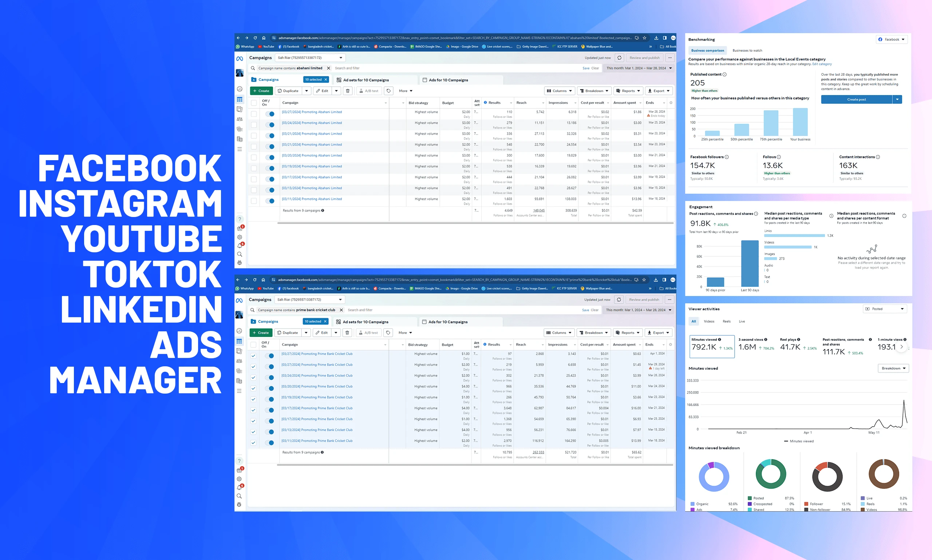Click the green Create button in Abahani window
This screenshot has height=560, width=932.
coord(261,91)
